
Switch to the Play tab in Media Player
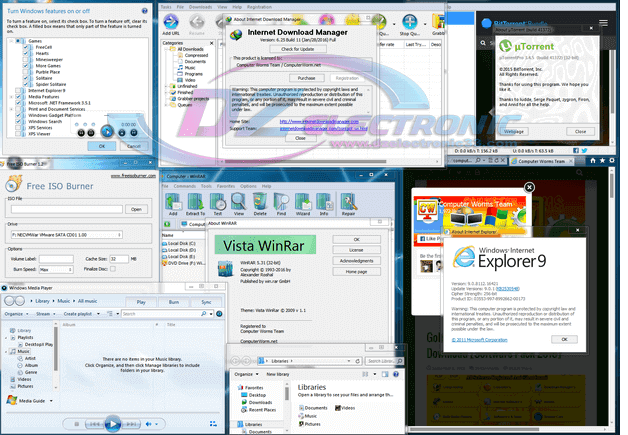pyautogui.click(x=141, y=302)
